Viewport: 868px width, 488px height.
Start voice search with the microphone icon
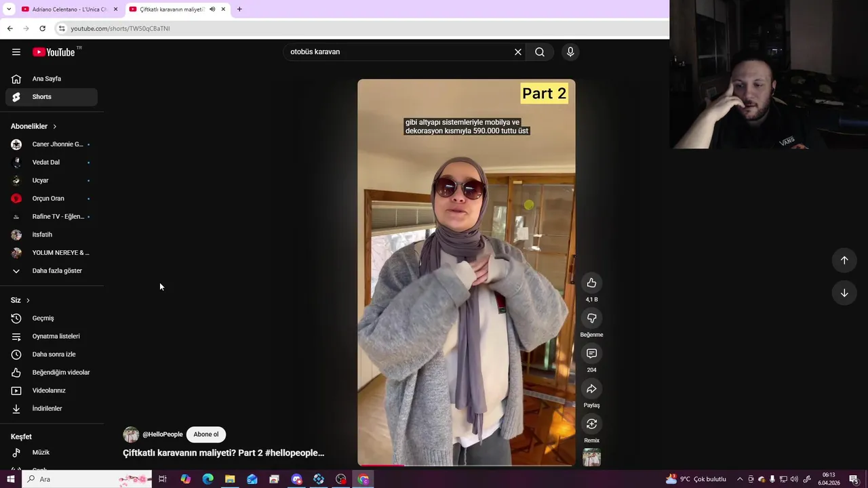[x=570, y=52]
